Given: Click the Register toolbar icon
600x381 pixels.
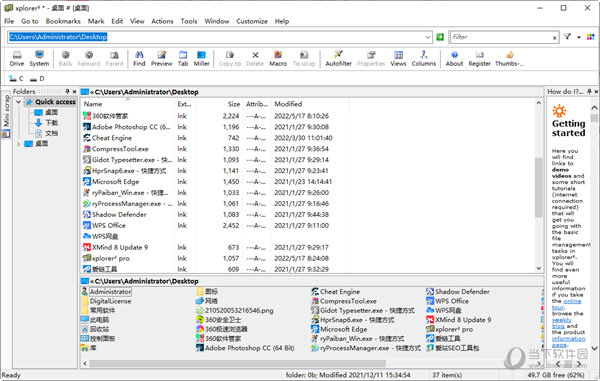Looking at the screenshot, I should pos(479,59).
